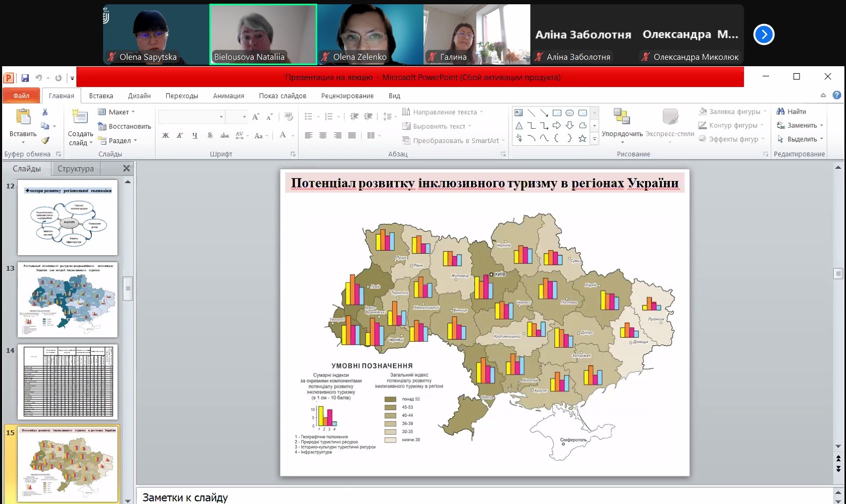The height and width of the screenshot is (504, 846).
Task: Click the Создать слайд new slide button
Action: 80,127
